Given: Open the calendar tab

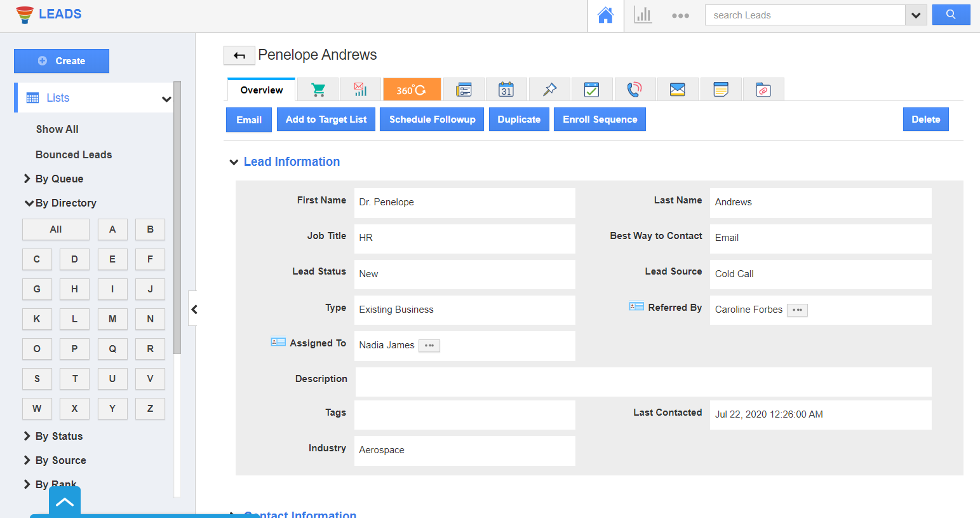Looking at the screenshot, I should pyautogui.click(x=506, y=90).
